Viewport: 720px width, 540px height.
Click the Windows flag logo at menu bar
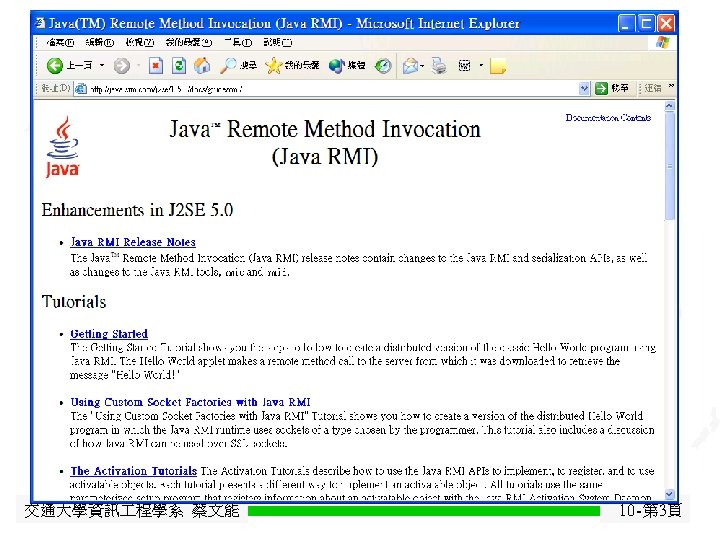[x=662, y=43]
